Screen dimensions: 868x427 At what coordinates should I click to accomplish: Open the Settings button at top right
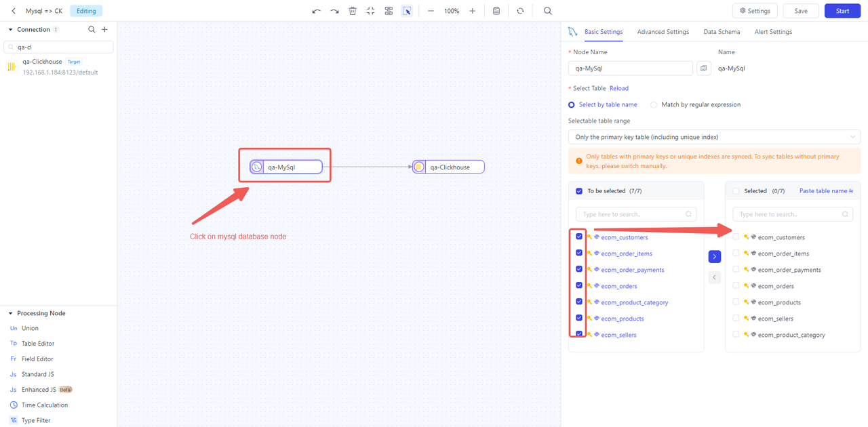[x=755, y=11]
